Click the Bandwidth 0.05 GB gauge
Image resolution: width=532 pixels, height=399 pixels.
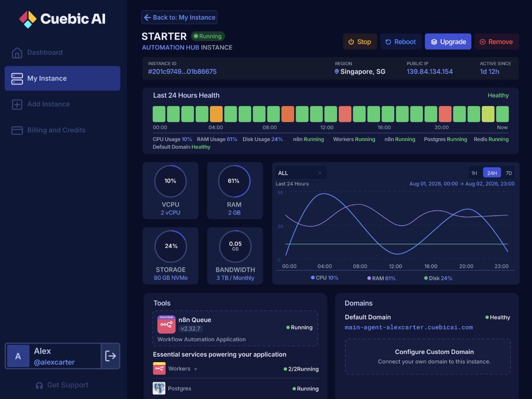click(x=235, y=246)
